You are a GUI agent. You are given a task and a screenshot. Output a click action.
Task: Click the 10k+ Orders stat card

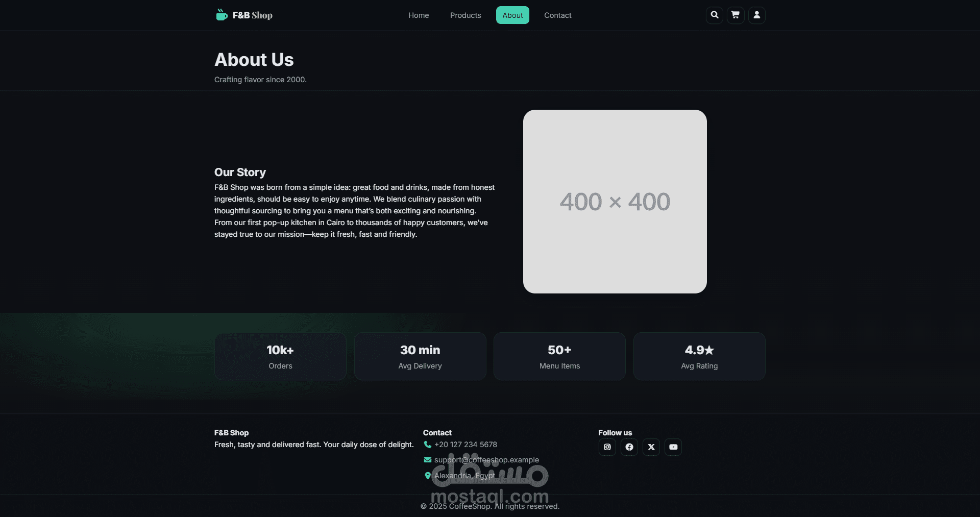point(280,356)
